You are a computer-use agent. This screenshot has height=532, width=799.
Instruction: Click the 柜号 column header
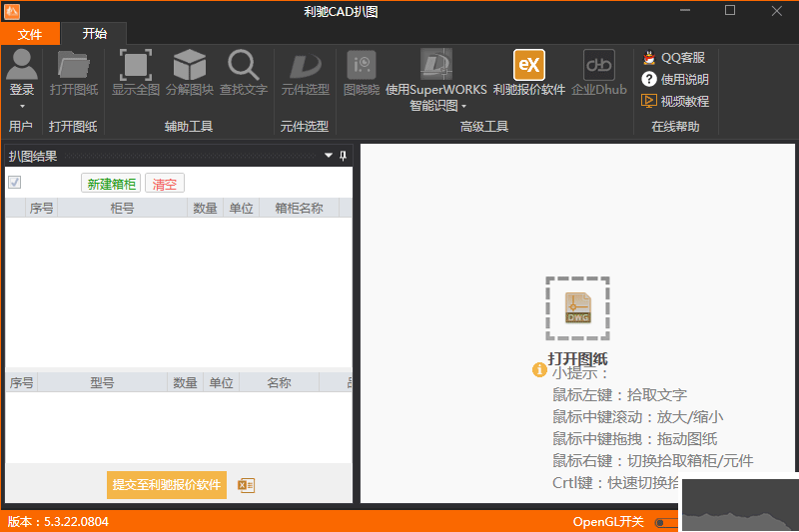pos(122,208)
